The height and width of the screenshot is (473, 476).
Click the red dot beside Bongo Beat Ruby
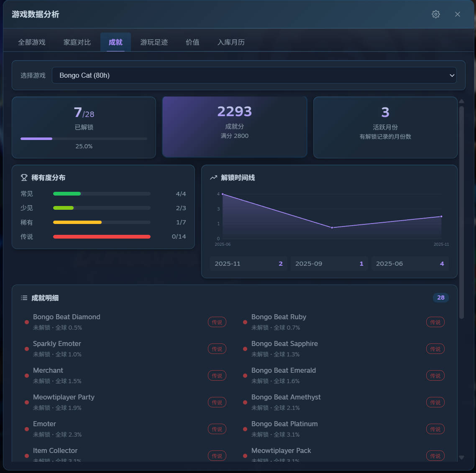(x=245, y=322)
